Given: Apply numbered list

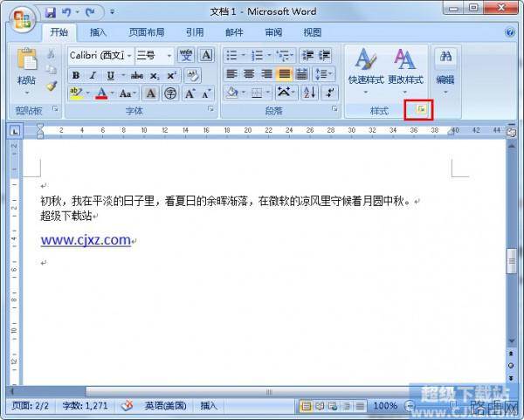Looking at the screenshot, I should [257, 56].
